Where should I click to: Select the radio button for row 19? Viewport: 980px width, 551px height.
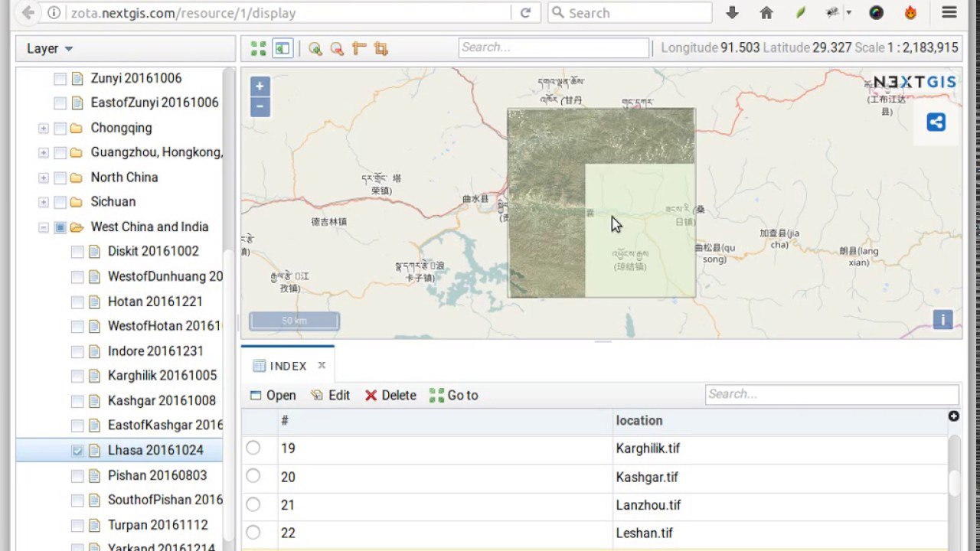click(253, 448)
